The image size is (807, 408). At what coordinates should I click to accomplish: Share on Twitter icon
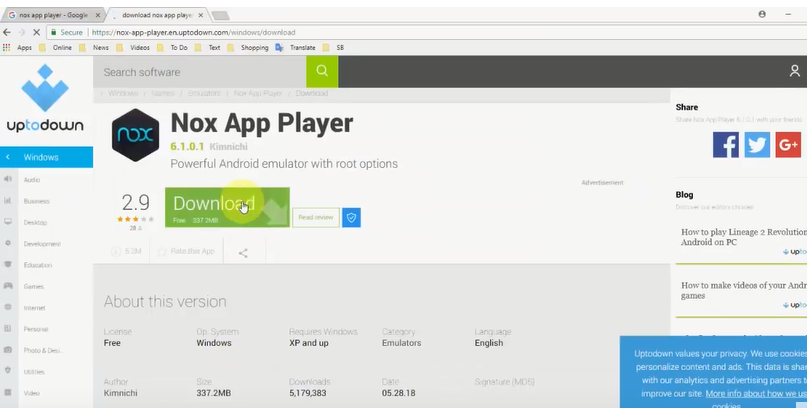coord(757,145)
